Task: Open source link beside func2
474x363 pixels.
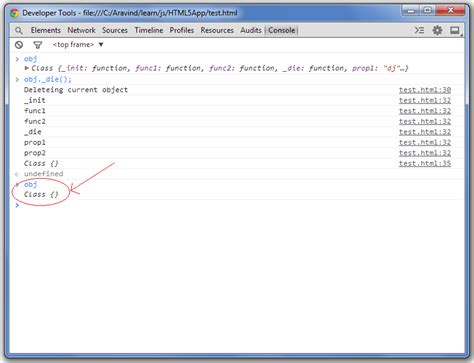Action: 425,121
